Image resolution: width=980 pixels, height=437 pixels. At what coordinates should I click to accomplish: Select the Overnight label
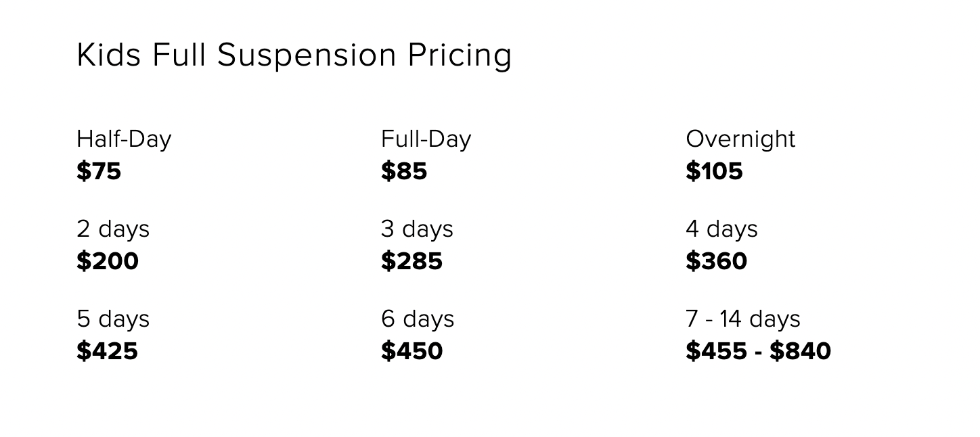[740, 140]
